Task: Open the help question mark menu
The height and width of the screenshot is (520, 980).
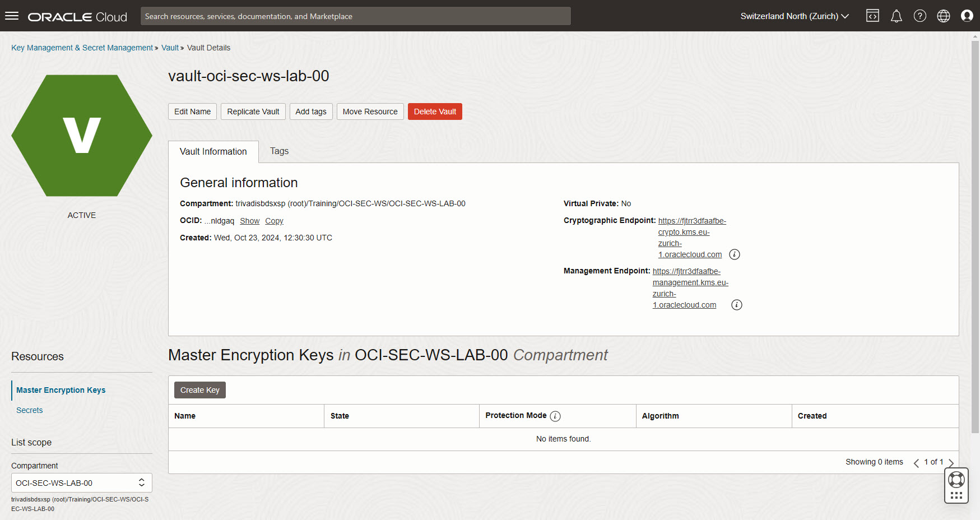Action: click(920, 16)
